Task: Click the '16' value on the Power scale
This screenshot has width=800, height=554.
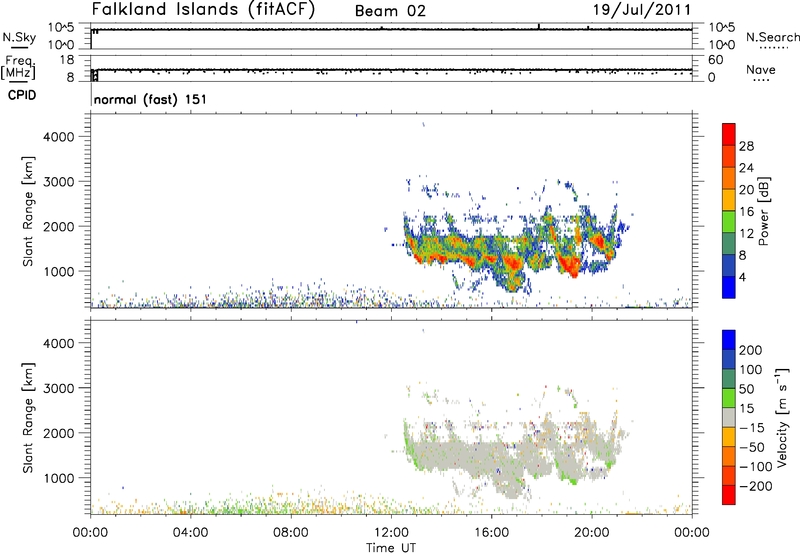Action: click(x=746, y=212)
